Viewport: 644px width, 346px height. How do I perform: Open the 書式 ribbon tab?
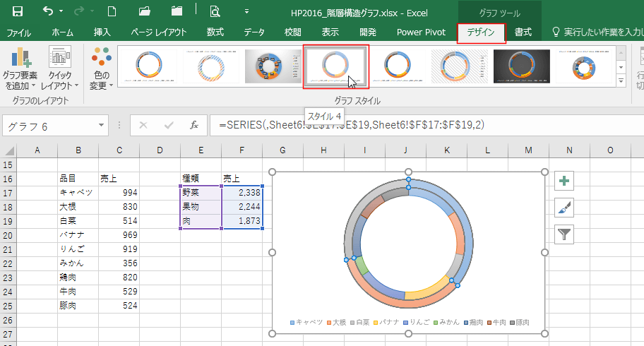(x=523, y=32)
